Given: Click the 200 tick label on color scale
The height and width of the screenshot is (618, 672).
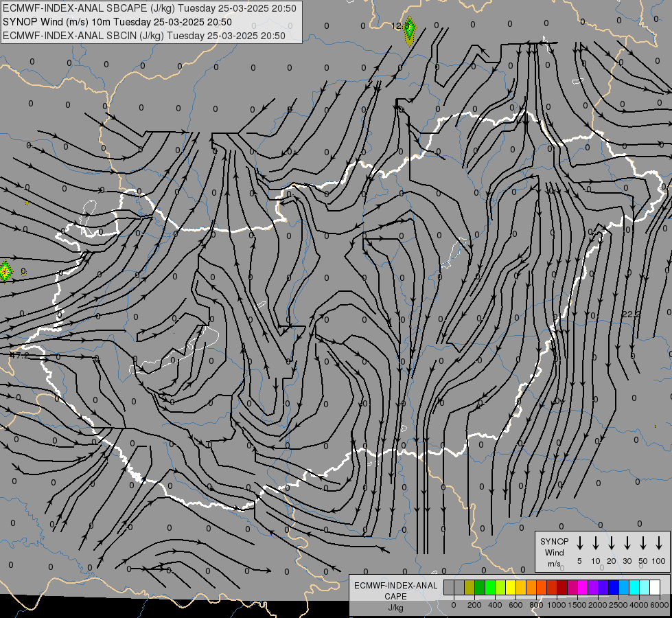Looking at the screenshot, I should click(474, 605).
